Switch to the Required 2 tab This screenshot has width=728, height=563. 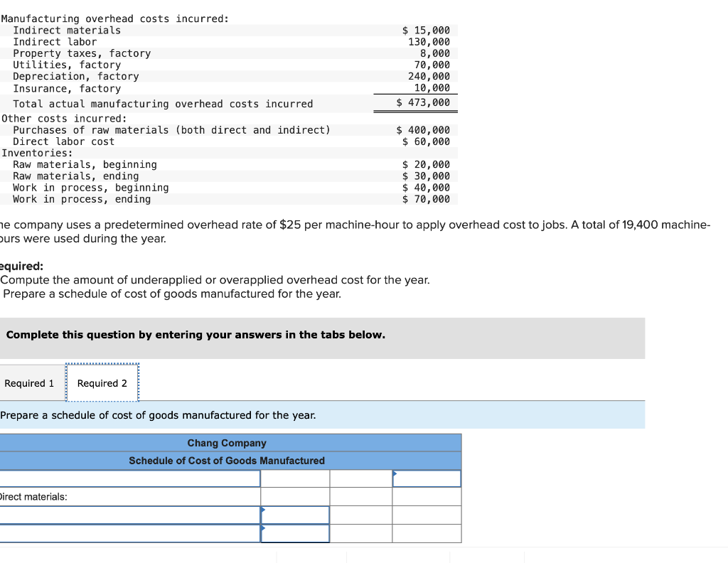click(102, 382)
